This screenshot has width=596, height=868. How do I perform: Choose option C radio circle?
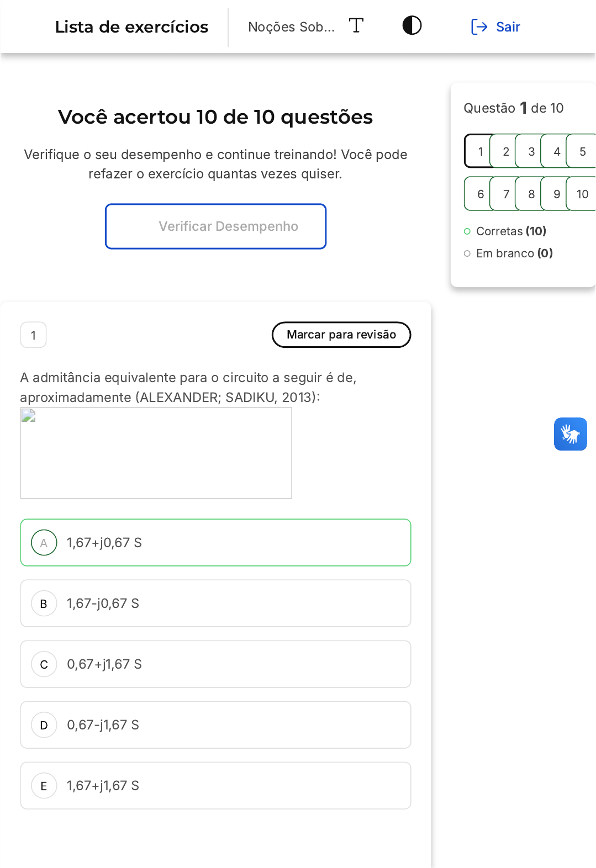[x=44, y=664]
